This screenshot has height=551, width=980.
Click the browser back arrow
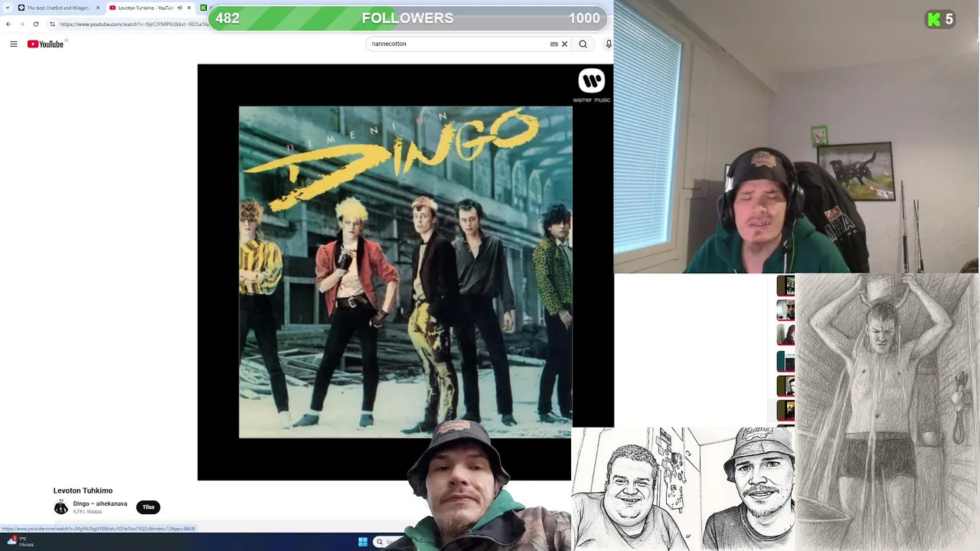coord(8,24)
